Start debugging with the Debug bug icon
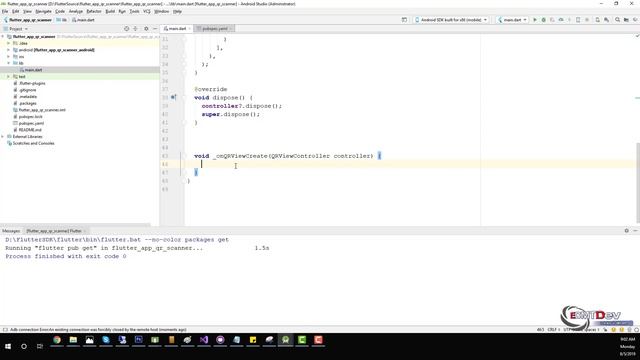 [543, 20]
